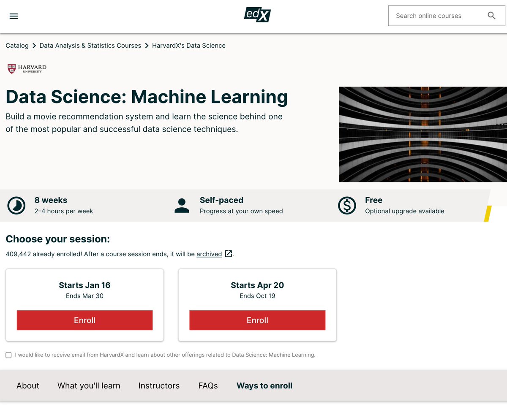Click the 'Self-paced' text
This screenshot has height=420, width=507.
point(221,200)
